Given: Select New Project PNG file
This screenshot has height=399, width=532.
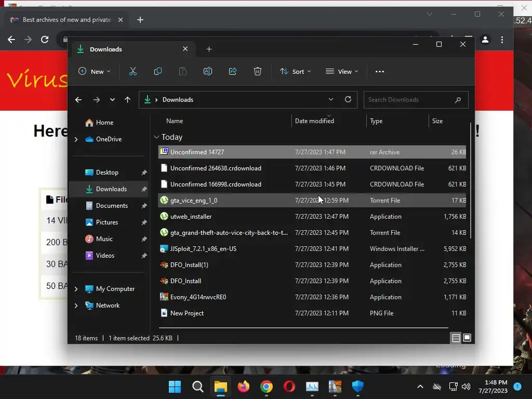Looking at the screenshot, I should pos(312,313).
